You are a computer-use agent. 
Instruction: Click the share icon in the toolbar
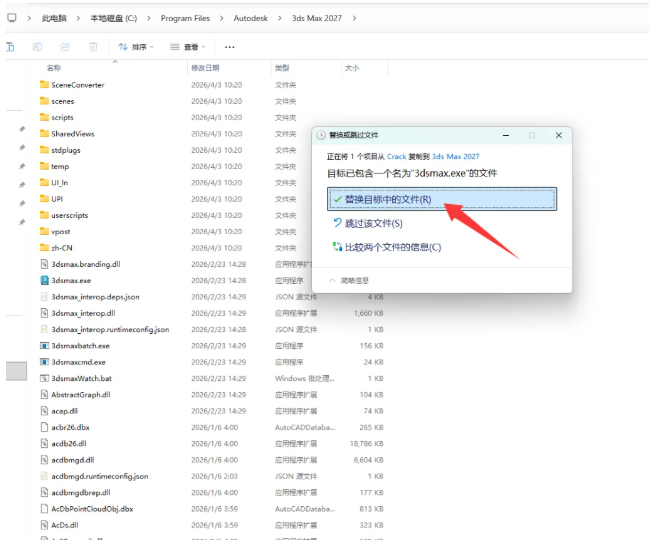[x=66, y=47]
